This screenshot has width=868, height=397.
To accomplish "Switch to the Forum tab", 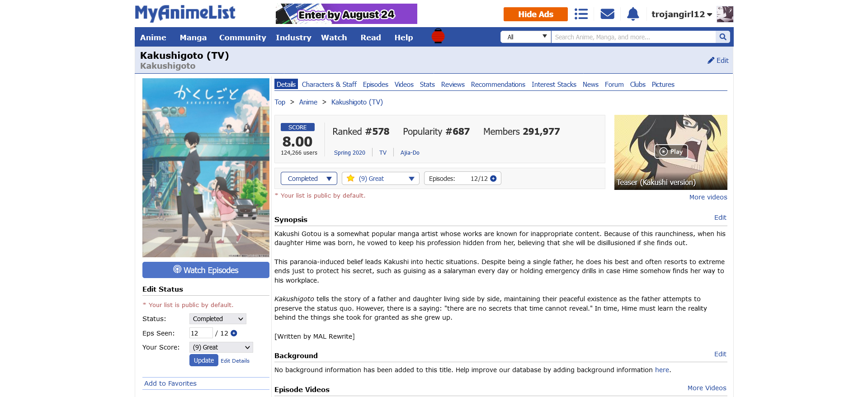I will pos(614,85).
